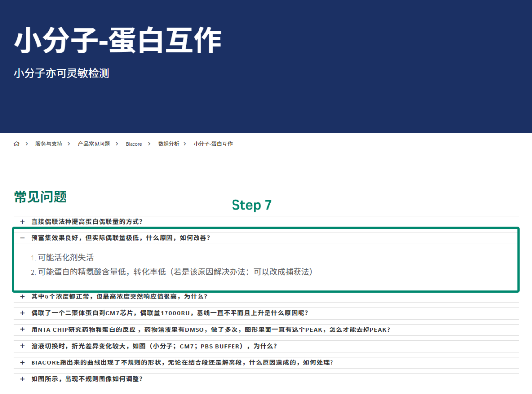Expand the BIACORE跑出来的曲线 question title
This screenshot has height=394, width=532.
[182, 362]
